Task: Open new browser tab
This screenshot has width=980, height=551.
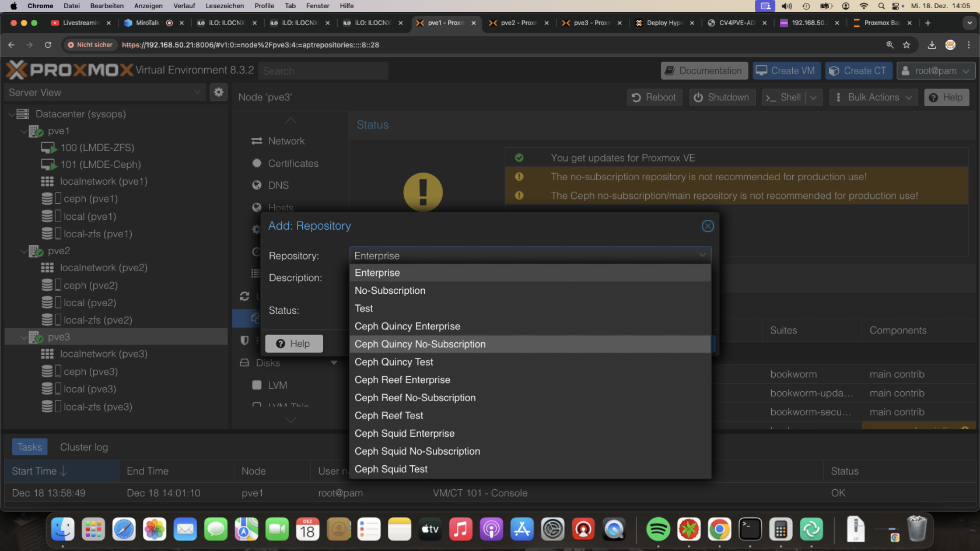Action: click(928, 23)
